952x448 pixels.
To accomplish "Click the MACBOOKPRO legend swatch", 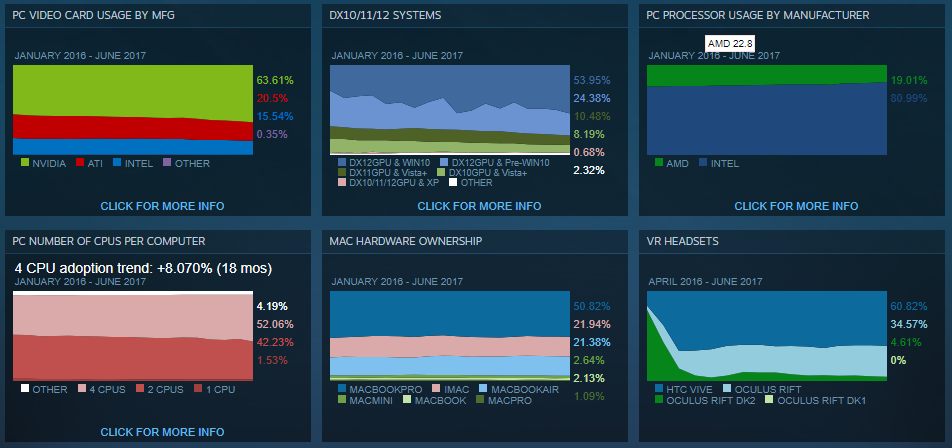I will tap(342, 389).
